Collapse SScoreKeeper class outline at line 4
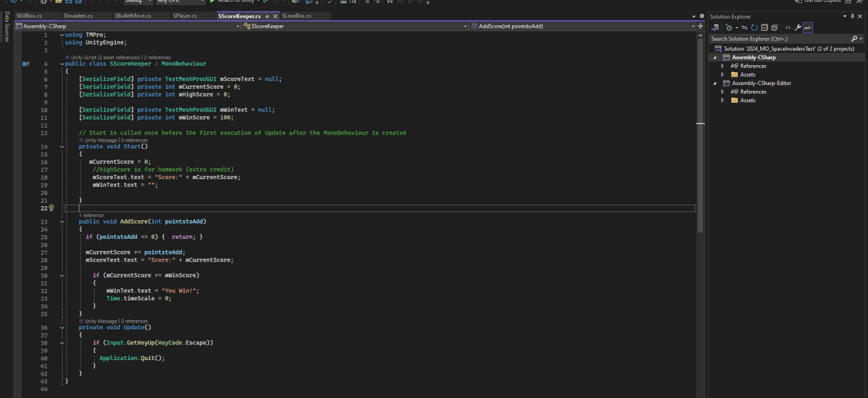868x398 pixels. (63, 63)
